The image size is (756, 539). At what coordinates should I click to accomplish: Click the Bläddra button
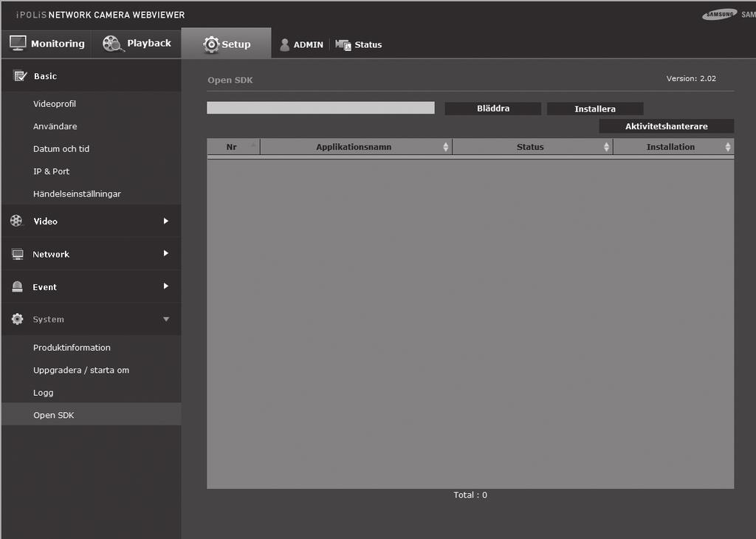pyautogui.click(x=492, y=109)
